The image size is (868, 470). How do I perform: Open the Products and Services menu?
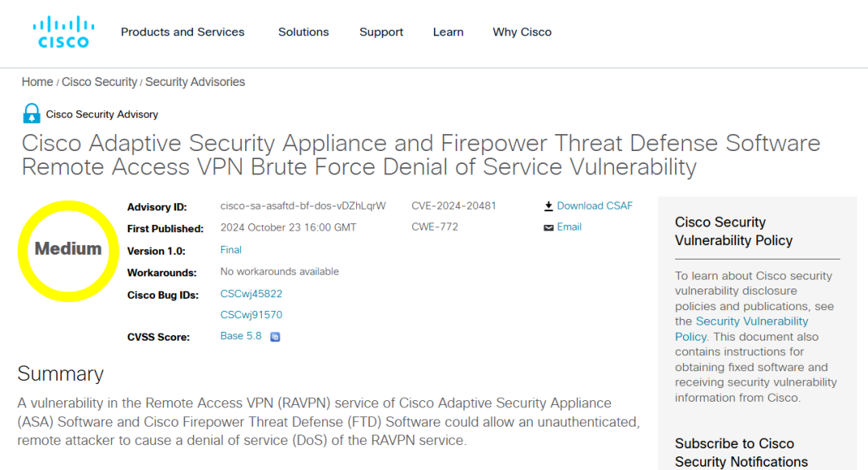point(182,32)
